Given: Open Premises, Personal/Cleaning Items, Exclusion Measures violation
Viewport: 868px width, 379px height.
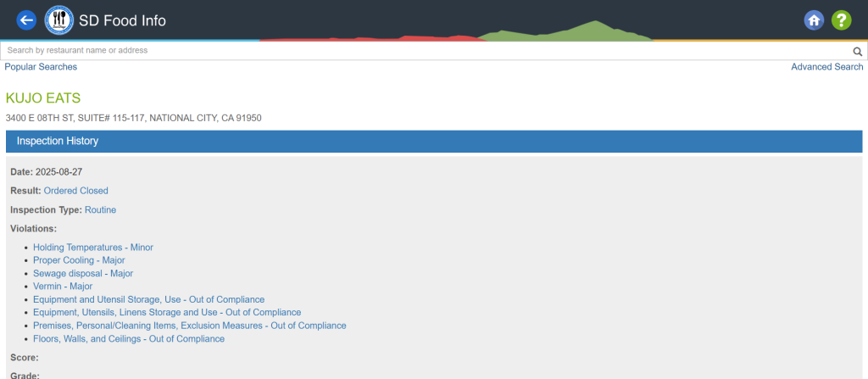Looking at the screenshot, I should [x=189, y=326].
